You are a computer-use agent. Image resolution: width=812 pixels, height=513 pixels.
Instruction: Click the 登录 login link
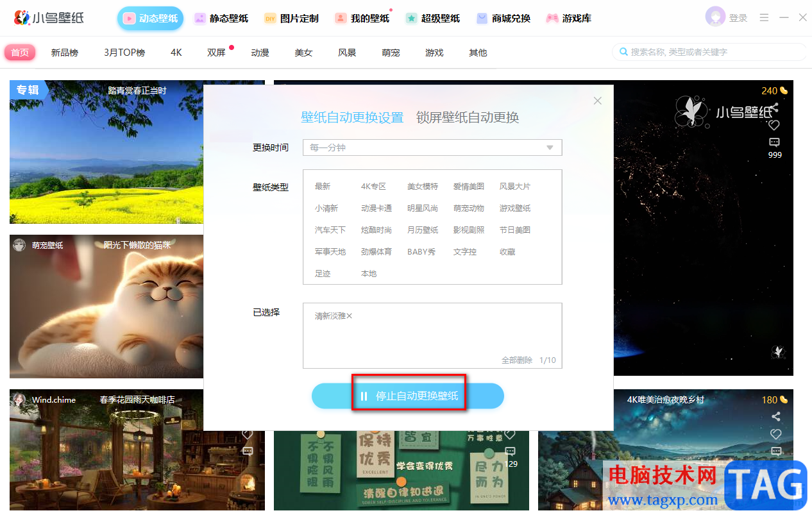pyautogui.click(x=738, y=18)
